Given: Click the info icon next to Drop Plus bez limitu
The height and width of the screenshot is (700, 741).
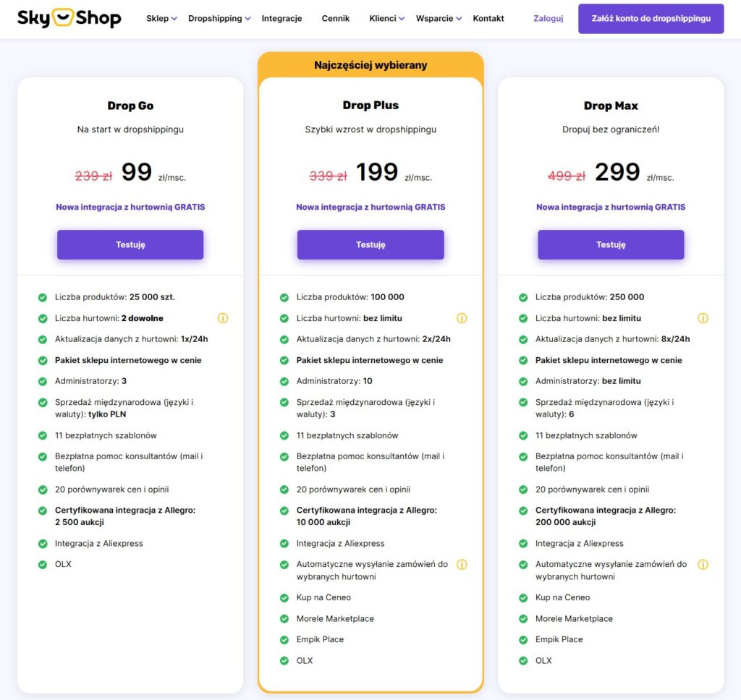Looking at the screenshot, I should [x=463, y=318].
